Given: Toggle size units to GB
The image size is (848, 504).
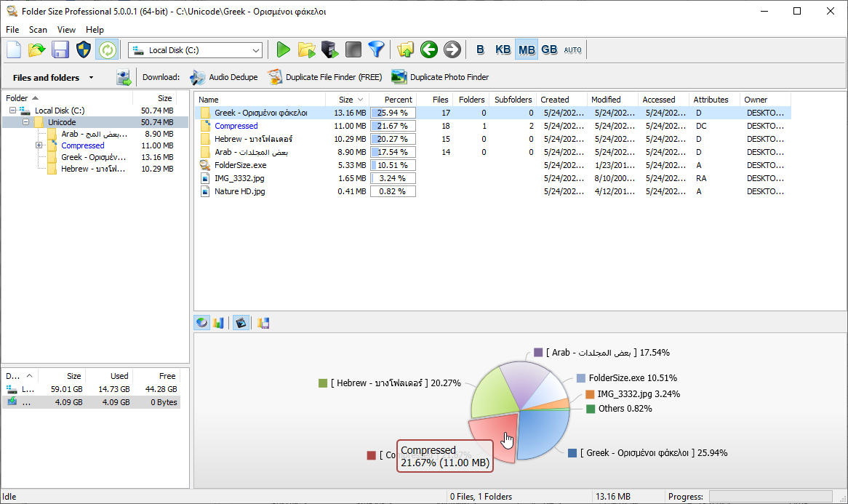Looking at the screenshot, I should (549, 49).
